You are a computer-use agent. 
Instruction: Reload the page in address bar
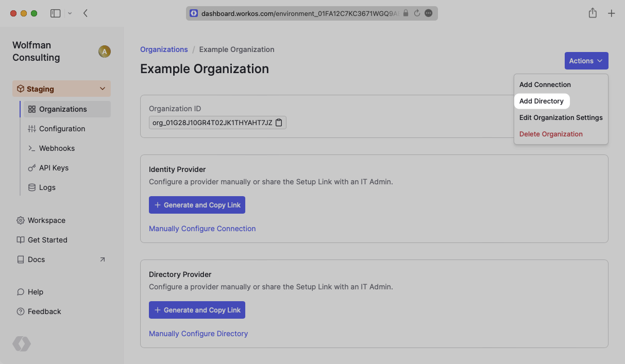(417, 13)
